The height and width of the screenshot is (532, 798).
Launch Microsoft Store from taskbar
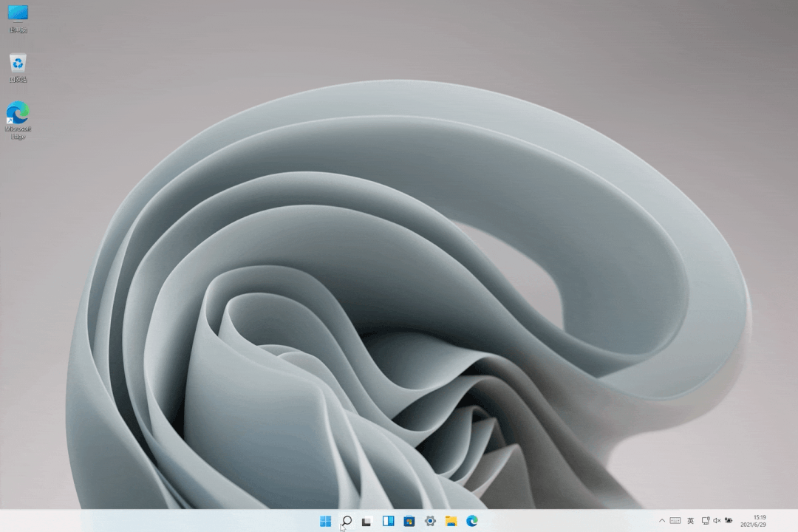(x=409, y=521)
